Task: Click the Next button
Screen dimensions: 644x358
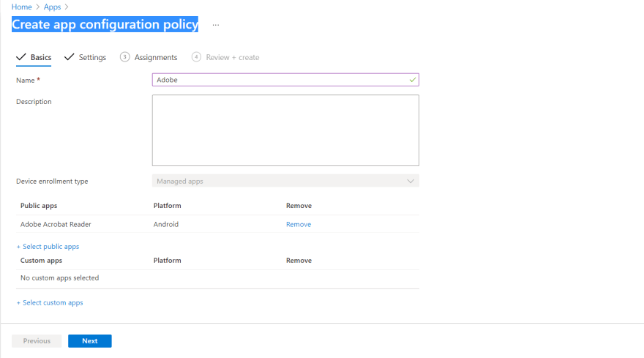Action: [89, 340]
